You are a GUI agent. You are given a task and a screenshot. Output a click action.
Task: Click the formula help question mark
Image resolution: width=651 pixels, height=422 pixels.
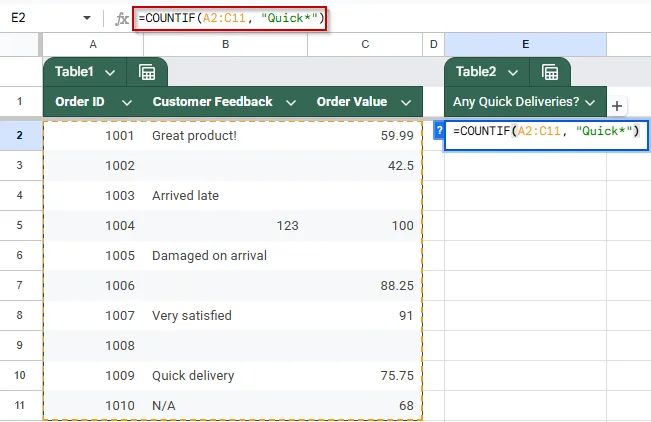(x=439, y=130)
